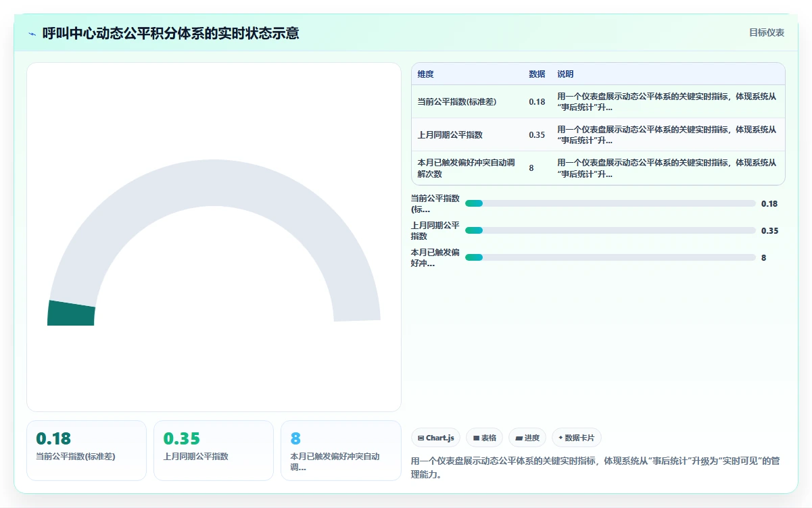Click the dark green gauge segment

pos(71,313)
